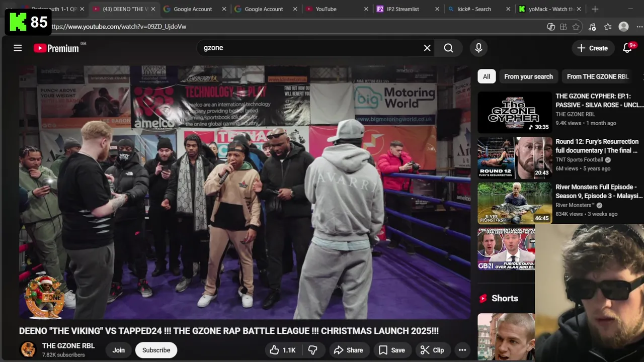Click the browser address bar URL
Screen dimensions: 644x362
118,27
